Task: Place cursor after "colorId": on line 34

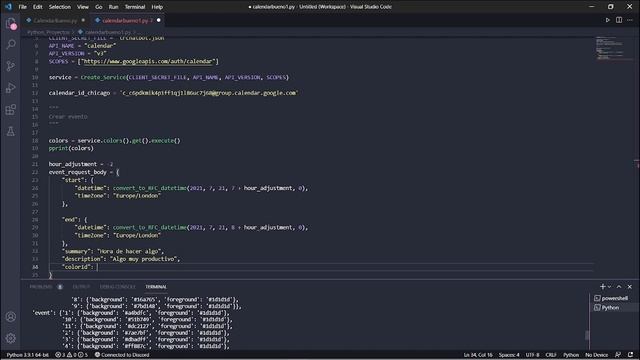Action: pyautogui.click(x=97, y=267)
